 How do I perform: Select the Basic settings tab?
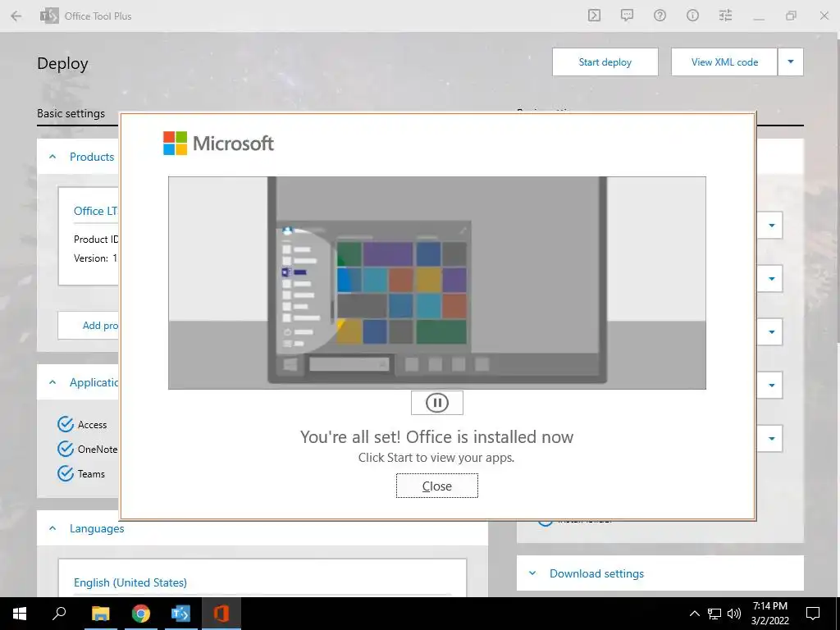click(x=71, y=113)
